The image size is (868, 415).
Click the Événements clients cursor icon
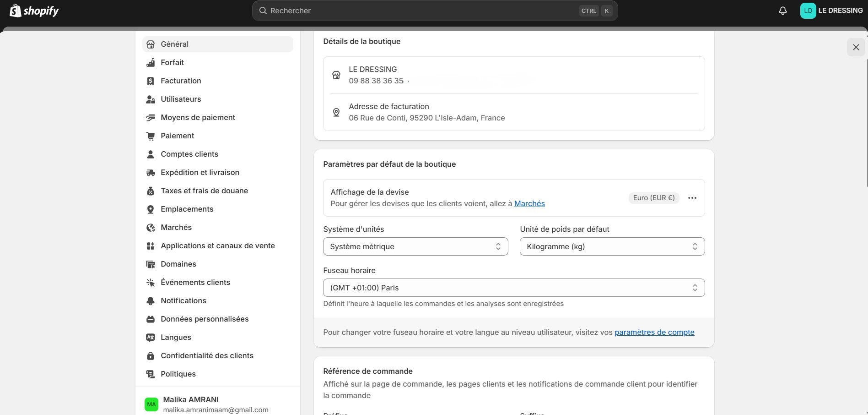click(151, 283)
